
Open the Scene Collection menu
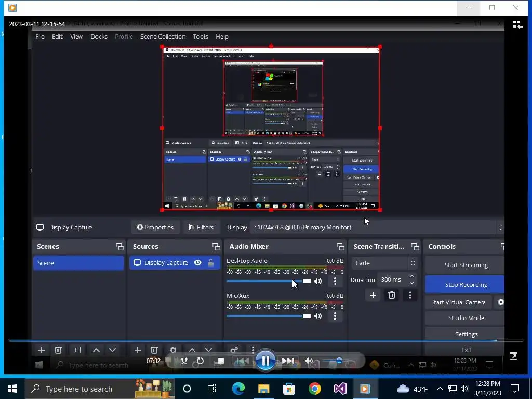[163, 37]
